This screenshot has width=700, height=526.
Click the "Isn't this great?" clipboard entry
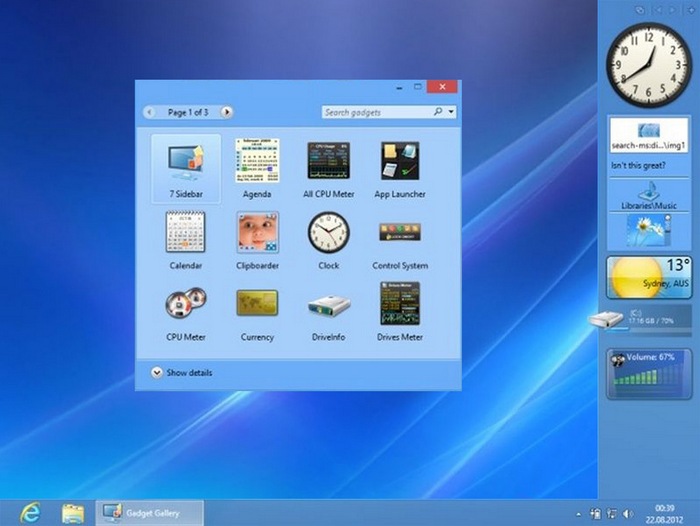click(638, 166)
